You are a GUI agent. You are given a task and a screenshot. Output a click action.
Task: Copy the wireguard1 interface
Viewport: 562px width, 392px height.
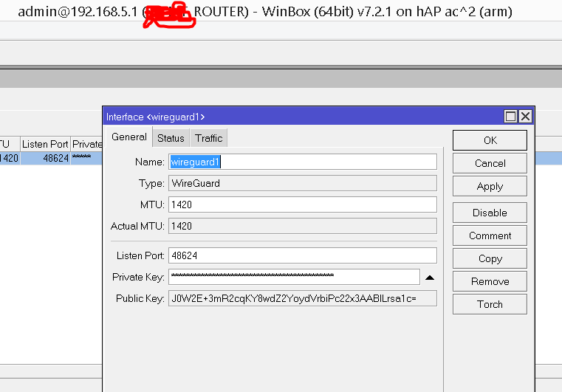pos(490,258)
